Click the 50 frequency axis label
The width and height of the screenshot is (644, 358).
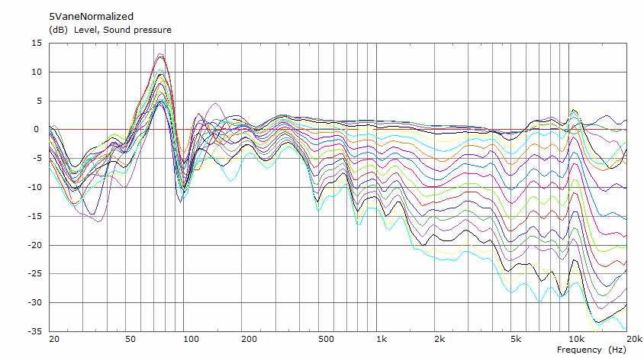(x=130, y=339)
